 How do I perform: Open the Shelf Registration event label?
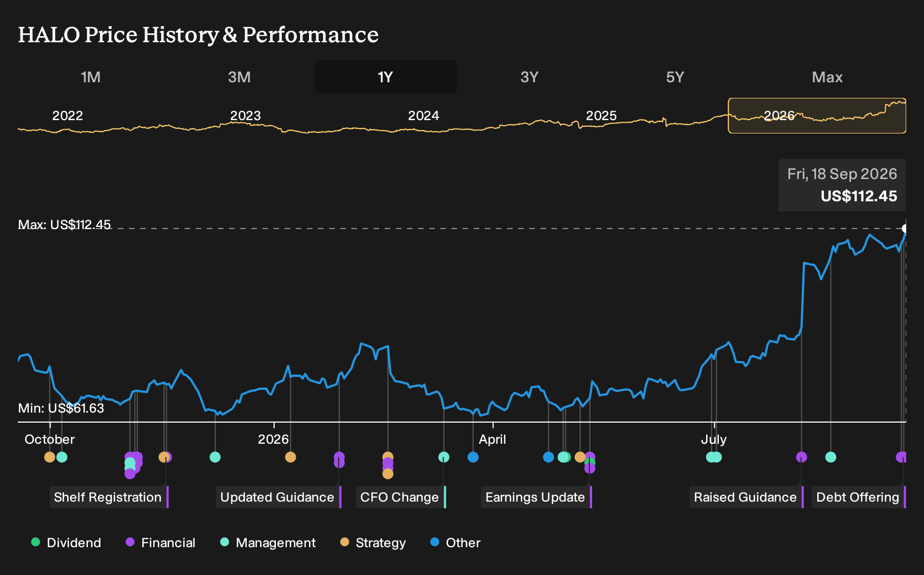click(109, 497)
